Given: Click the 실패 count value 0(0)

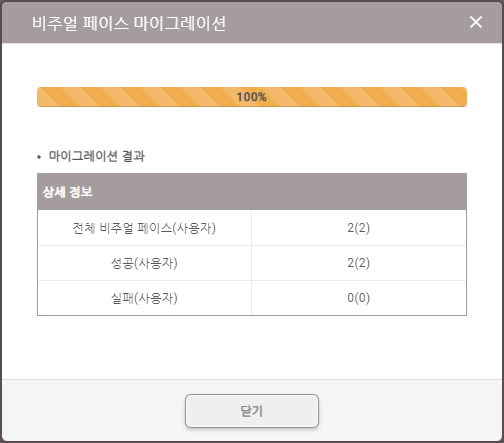Looking at the screenshot, I should click(x=359, y=298).
